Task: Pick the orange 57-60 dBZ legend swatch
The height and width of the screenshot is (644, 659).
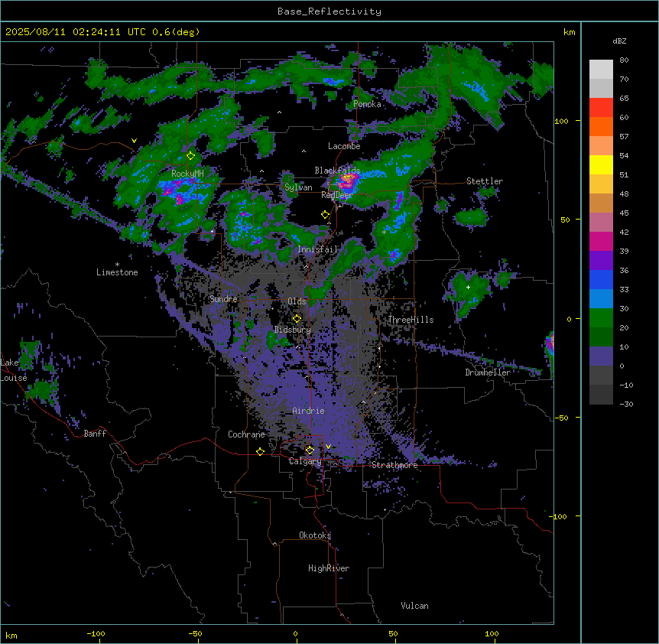Action: tap(601, 126)
